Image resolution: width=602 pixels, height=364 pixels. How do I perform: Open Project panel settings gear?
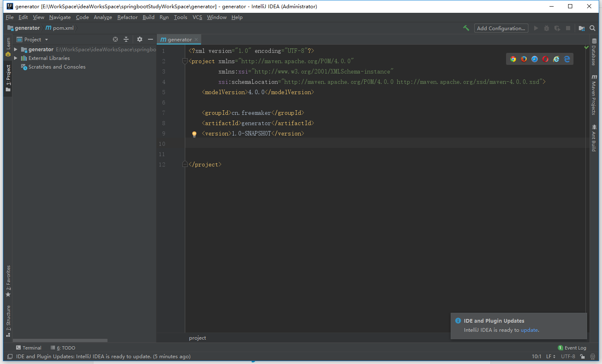coord(139,39)
